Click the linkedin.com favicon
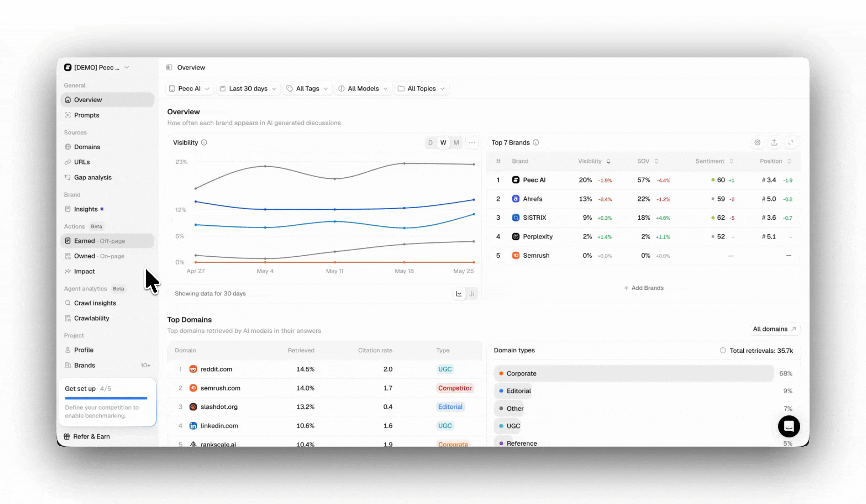Image resolution: width=866 pixels, height=504 pixels. (193, 426)
